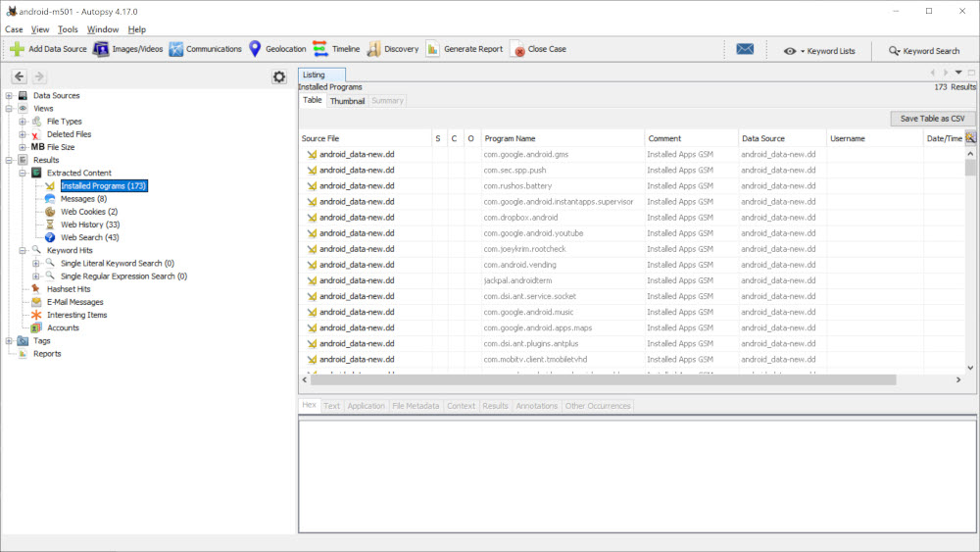This screenshot has width=980, height=552.
Task: Open the tree settings gear icon
Action: [x=279, y=76]
